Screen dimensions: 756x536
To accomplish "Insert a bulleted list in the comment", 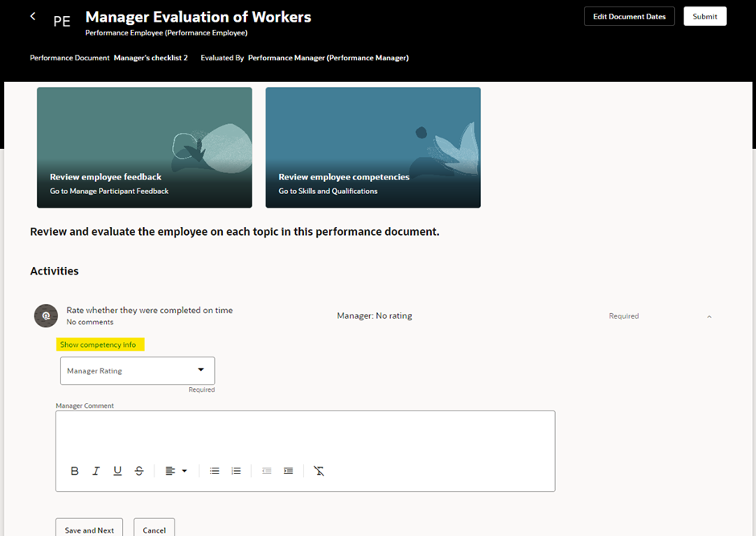I will coord(214,471).
